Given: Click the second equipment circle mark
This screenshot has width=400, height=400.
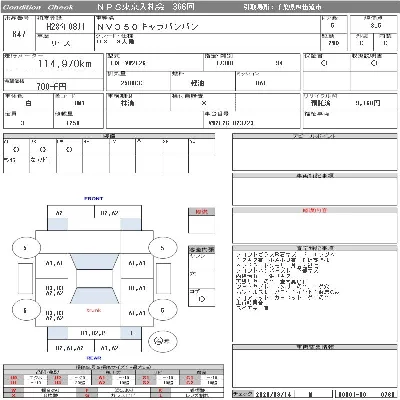Looking at the screenshot, I should click(42, 149).
